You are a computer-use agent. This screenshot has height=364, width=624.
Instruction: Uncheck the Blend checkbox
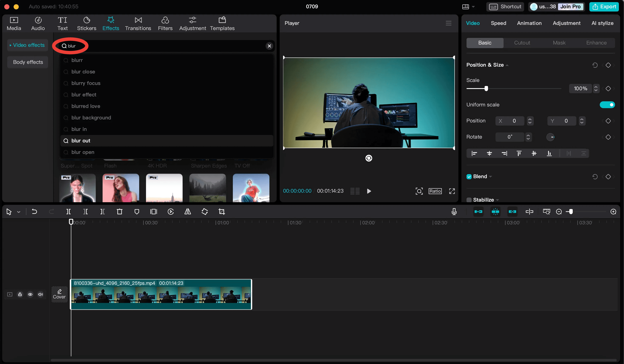click(469, 176)
